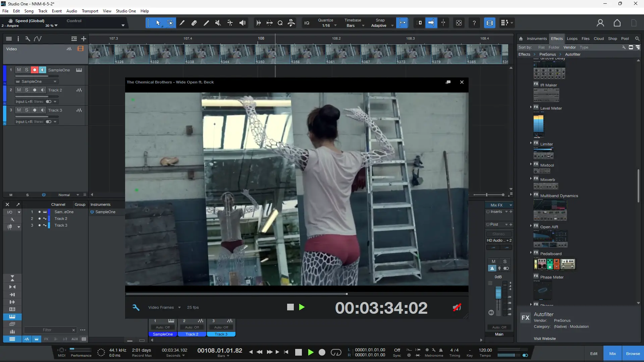Select the Arrow tool in toolbar
Viewport: 644px width, 362px height.
click(x=158, y=23)
